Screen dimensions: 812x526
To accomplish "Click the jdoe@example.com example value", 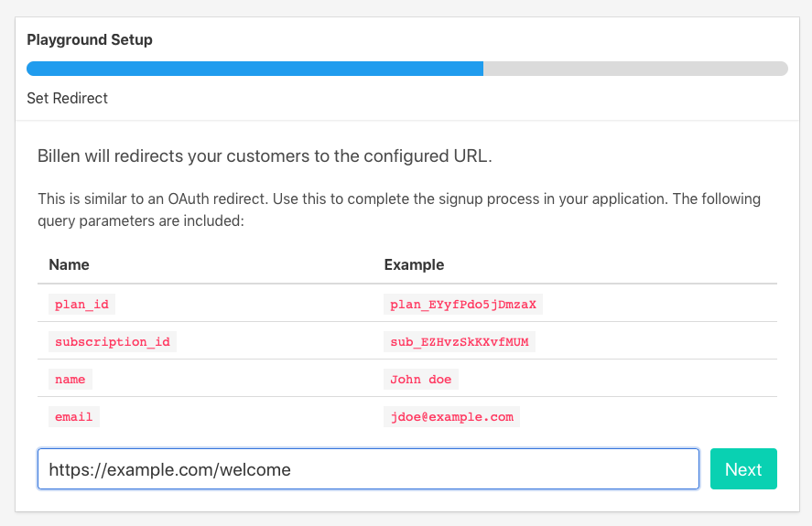I will click(452, 416).
